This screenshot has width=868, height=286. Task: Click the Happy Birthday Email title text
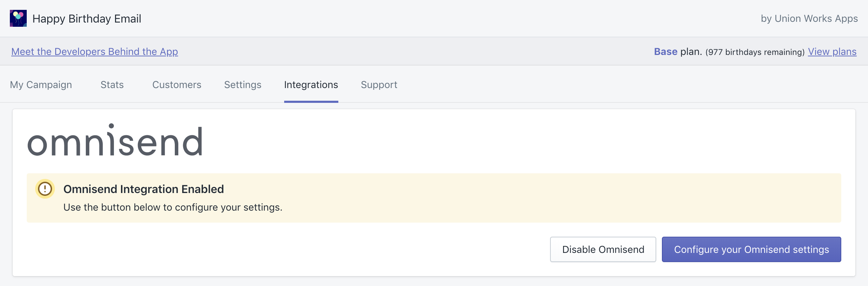point(87,19)
